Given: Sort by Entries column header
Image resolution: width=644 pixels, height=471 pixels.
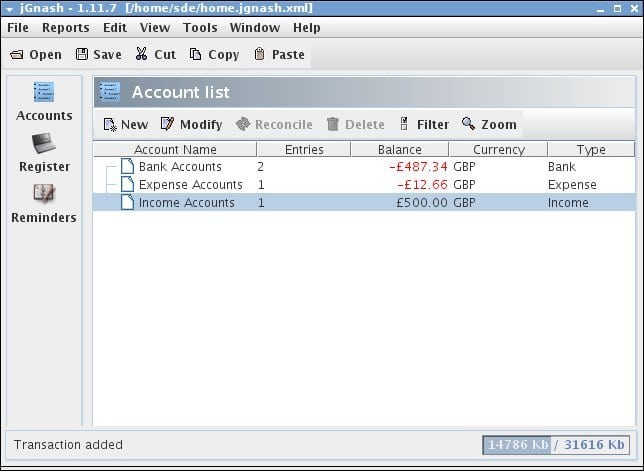Looking at the screenshot, I should tap(304, 149).
